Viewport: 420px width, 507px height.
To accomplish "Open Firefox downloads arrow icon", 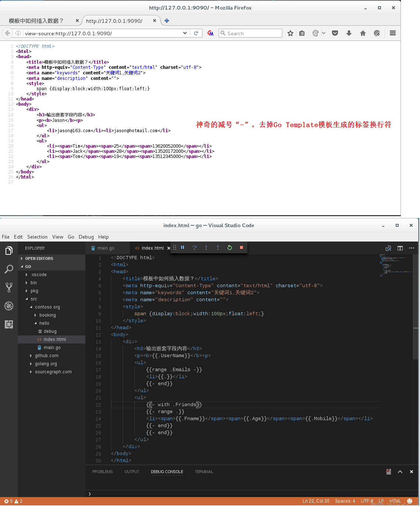I will (x=349, y=34).
